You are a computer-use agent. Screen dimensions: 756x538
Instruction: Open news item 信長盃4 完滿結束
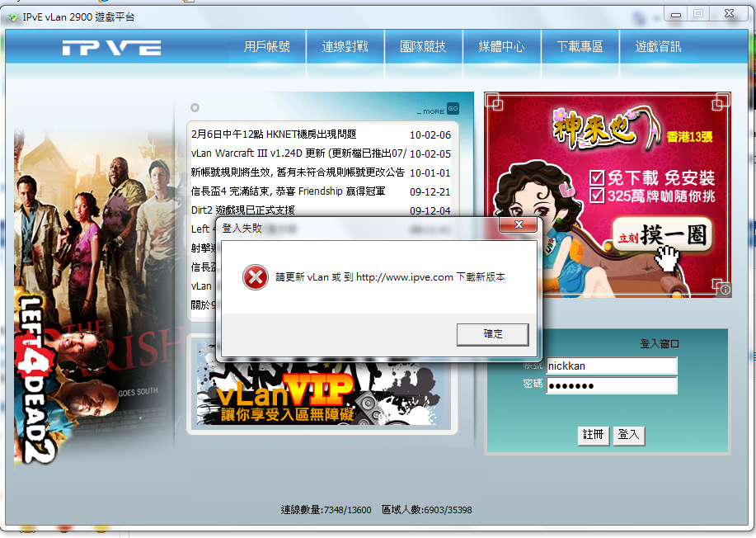(289, 191)
